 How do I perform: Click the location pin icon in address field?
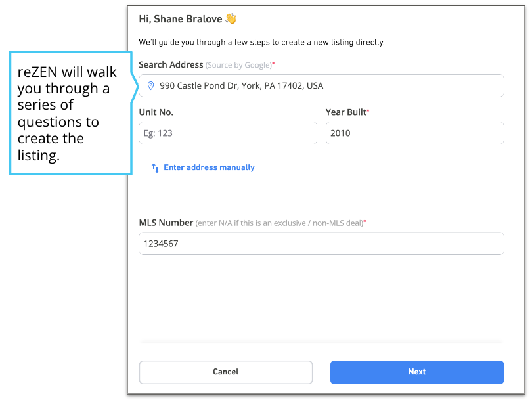[151, 86]
